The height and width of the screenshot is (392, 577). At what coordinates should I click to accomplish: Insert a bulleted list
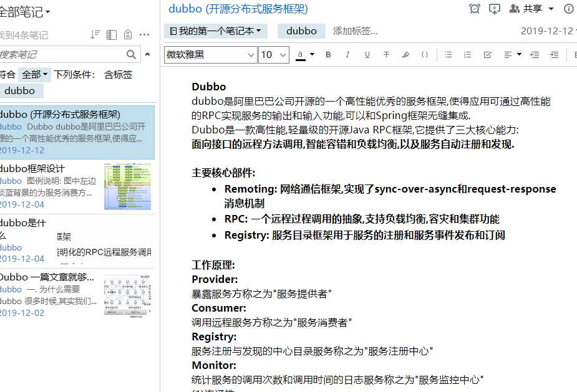coord(449,55)
